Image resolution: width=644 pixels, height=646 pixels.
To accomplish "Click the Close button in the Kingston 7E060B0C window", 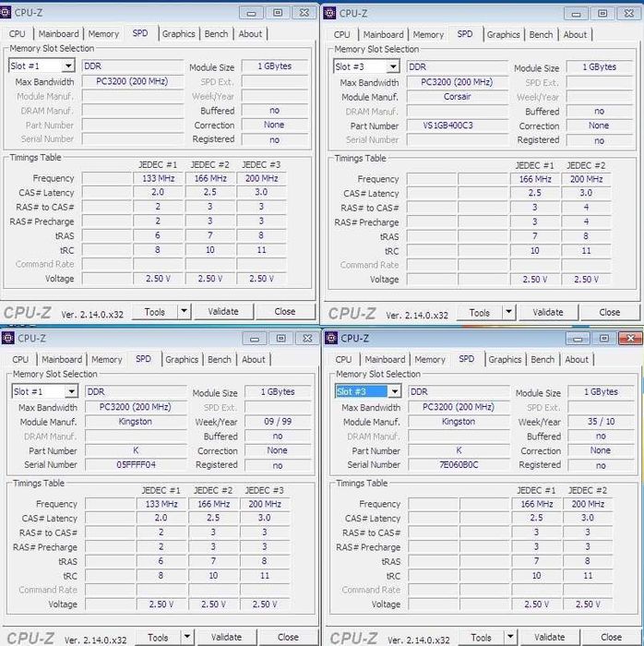I will tap(611, 637).
